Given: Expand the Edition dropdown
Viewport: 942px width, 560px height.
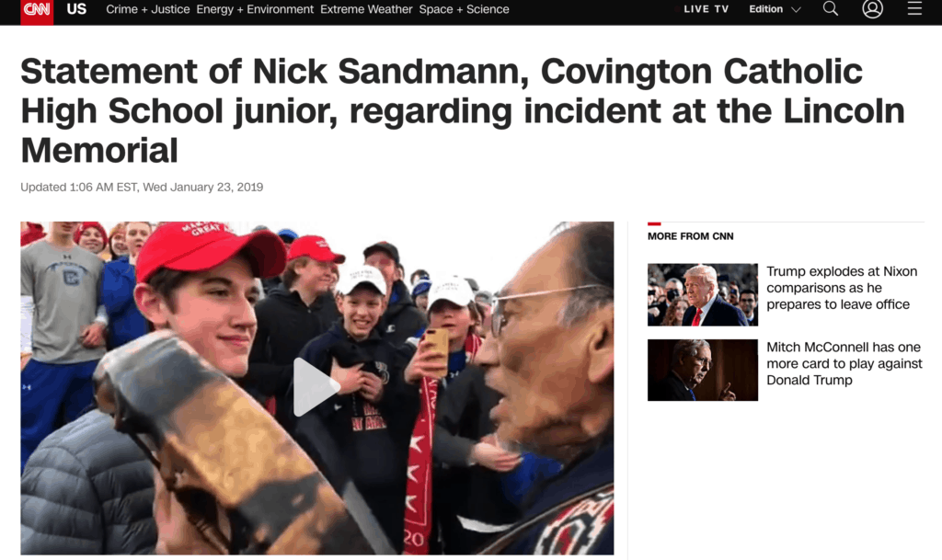Looking at the screenshot, I should 775,9.
